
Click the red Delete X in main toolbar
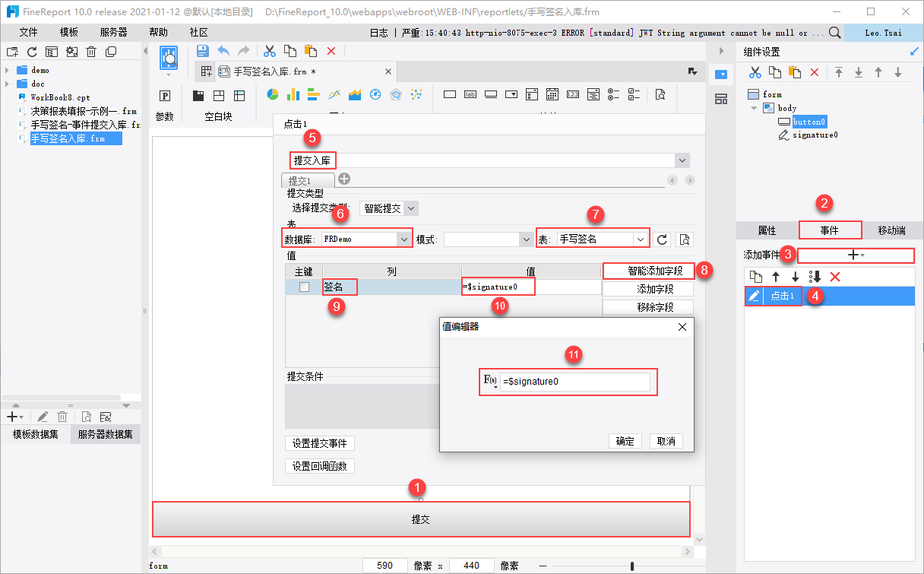pos(331,51)
